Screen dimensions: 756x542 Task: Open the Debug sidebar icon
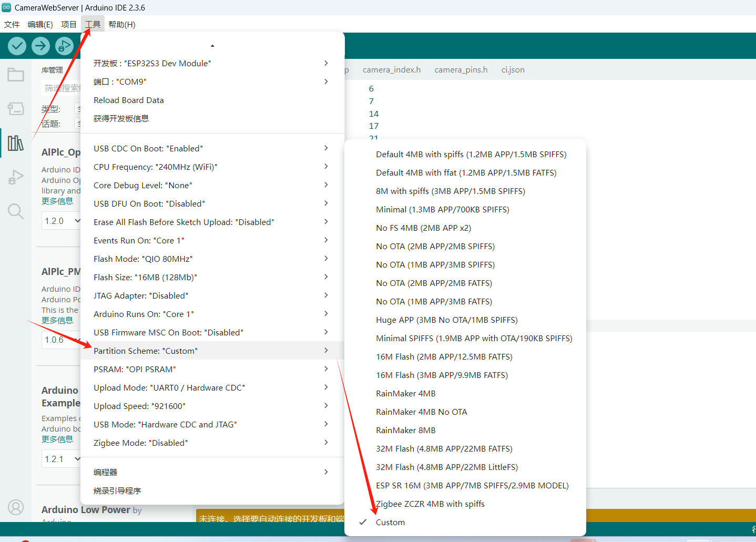point(16,177)
